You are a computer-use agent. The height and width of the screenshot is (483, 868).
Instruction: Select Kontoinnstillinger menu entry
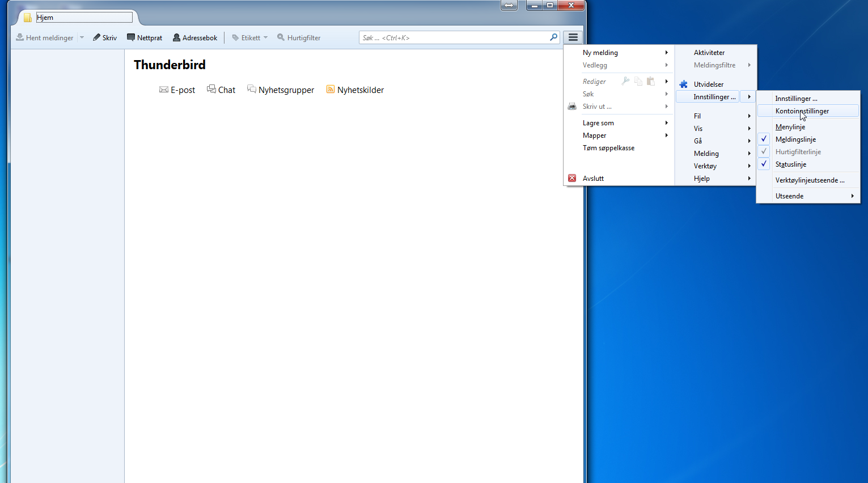point(808,111)
